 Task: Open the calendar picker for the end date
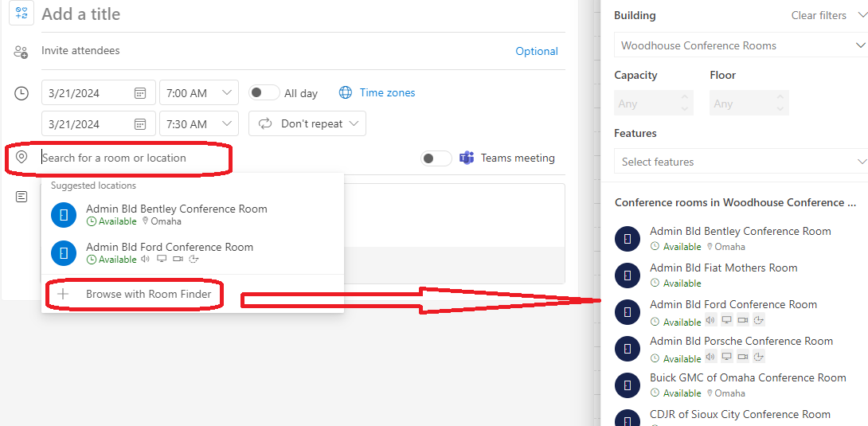tap(140, 124)
